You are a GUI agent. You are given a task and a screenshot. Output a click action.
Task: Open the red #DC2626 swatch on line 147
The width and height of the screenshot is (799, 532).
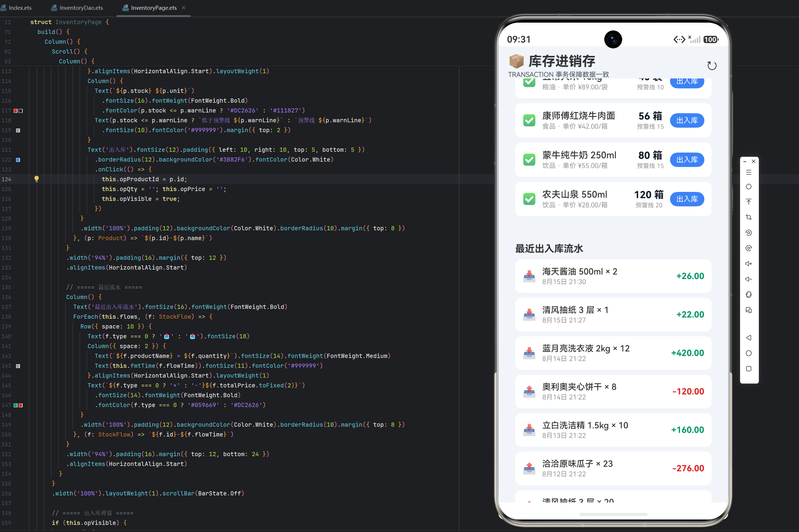click(x=21, y=405)
